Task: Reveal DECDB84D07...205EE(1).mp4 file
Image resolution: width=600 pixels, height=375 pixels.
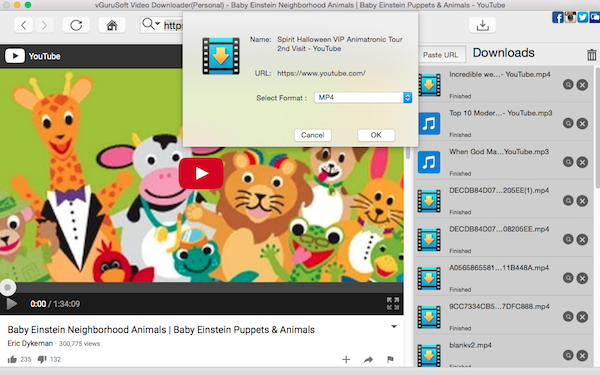Action: [568, 201]
